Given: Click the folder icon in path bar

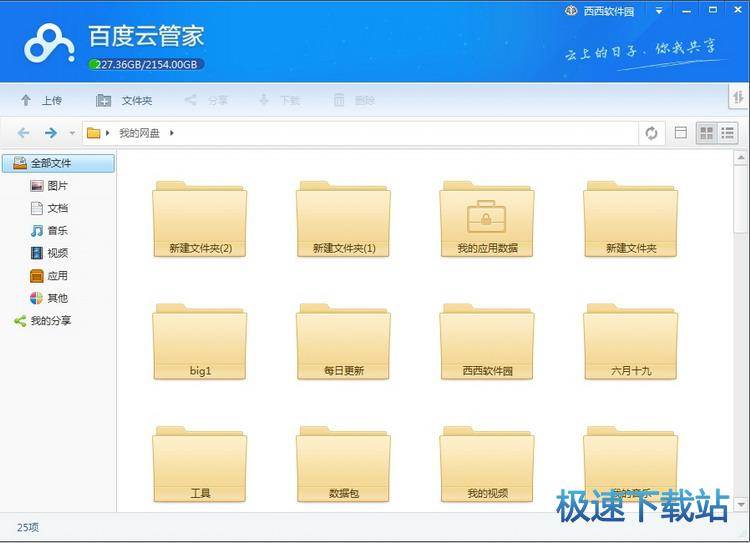Looking at the screenshot, I should click(94, 133).
